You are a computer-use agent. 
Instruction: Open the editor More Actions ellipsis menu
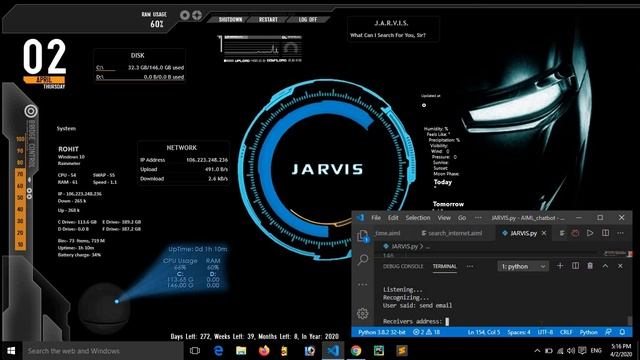pyautogui.click(x=620, y=233)
